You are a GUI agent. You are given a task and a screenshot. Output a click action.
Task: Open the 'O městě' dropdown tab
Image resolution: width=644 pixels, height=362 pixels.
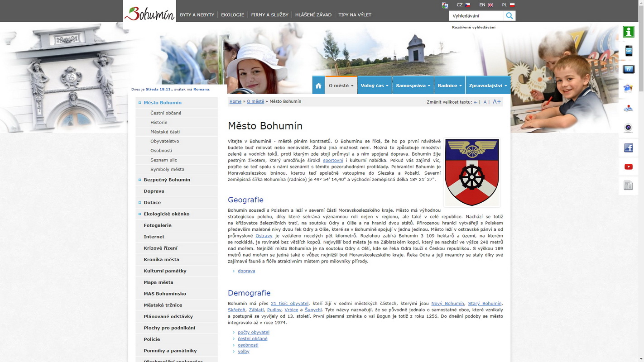click(x=341, y=86)
